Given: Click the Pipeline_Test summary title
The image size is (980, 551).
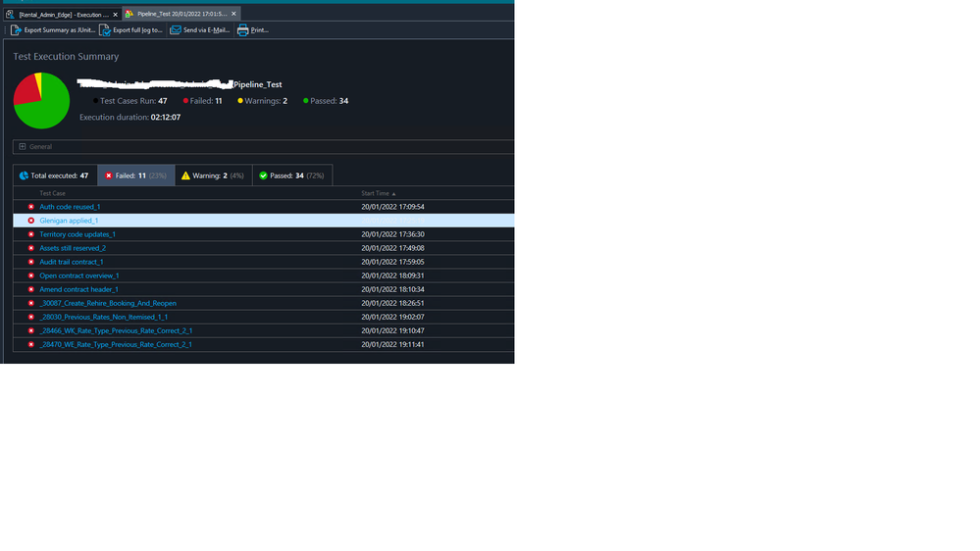Looking at the screenshot, I should (257, 84).
